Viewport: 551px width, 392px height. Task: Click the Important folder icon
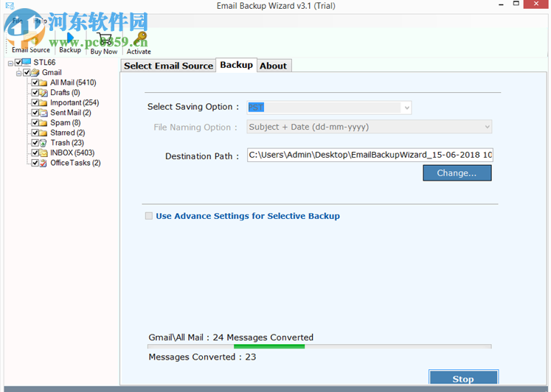click(x=44, y=103)
